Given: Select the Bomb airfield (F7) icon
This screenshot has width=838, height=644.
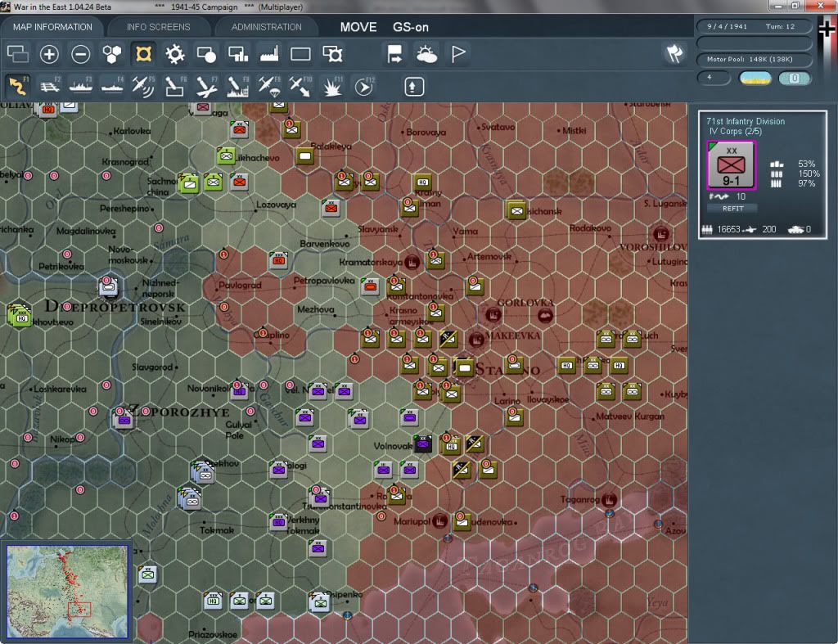Looking at the screenshot, I should tap(206, 86).
